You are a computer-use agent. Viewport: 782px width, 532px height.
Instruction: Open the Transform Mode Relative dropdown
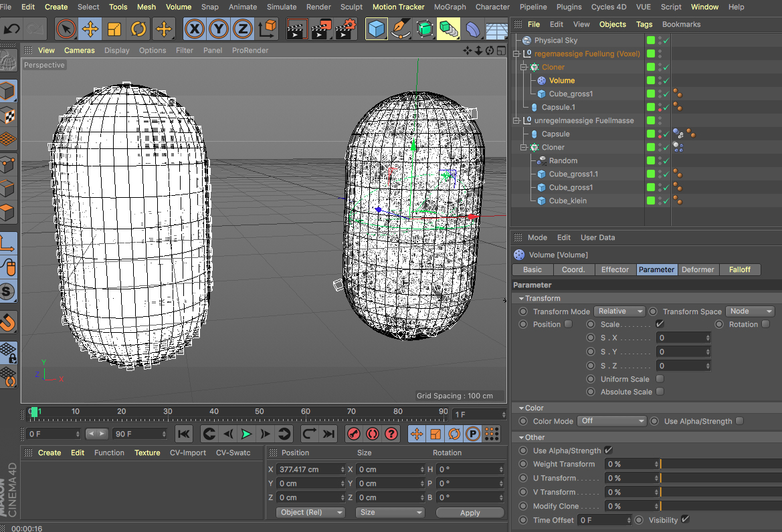click(619, 311)
